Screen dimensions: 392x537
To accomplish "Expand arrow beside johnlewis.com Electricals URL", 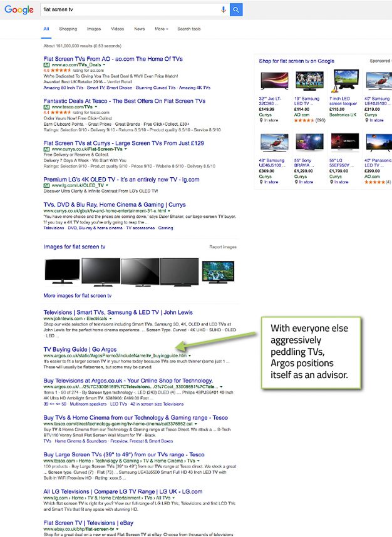I will pos(110,319).
